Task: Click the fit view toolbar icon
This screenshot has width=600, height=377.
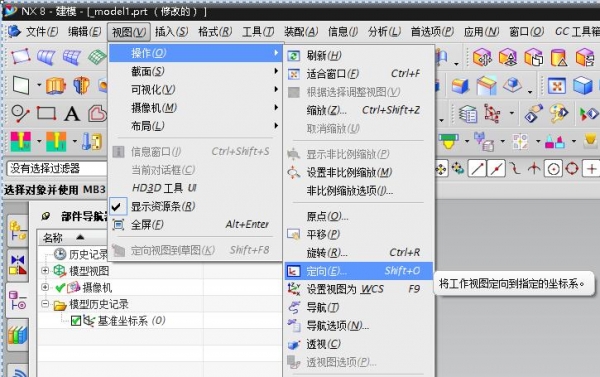Action: click(x=557, y=85)
